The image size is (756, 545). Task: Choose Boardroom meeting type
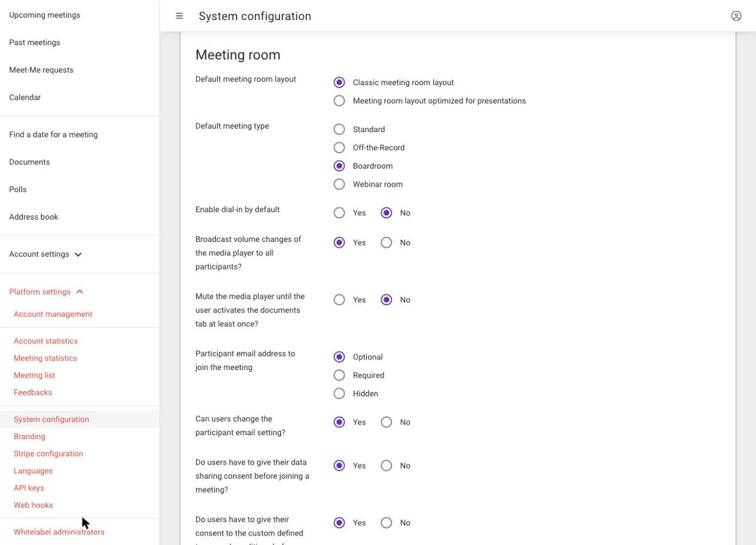tap(339, 166)
